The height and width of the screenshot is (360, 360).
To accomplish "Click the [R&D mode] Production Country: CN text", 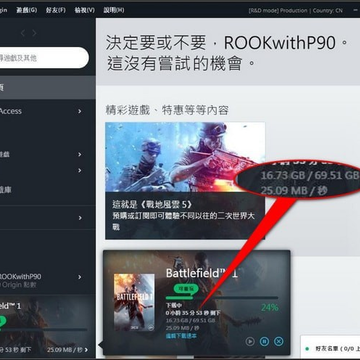I will coord(295,11).
